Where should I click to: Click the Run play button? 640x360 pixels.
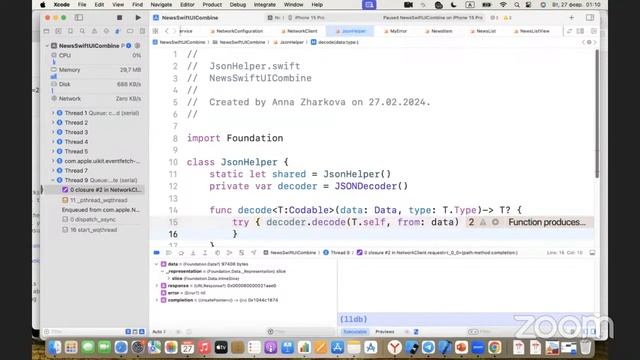(138, 18)
